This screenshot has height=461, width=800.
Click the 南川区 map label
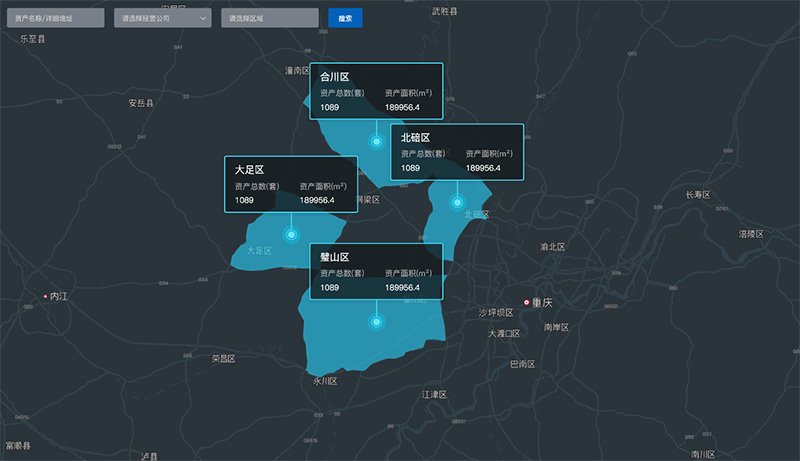[703, 454]
